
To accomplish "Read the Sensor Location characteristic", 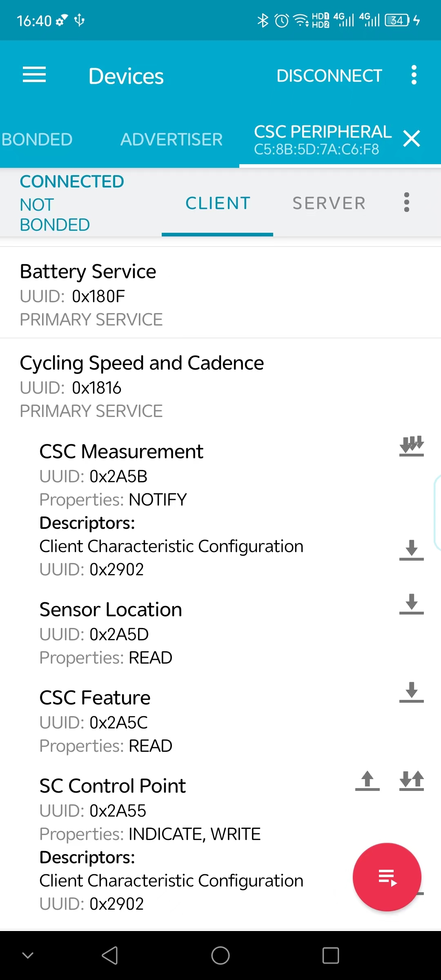I will [x=412, y=604].
